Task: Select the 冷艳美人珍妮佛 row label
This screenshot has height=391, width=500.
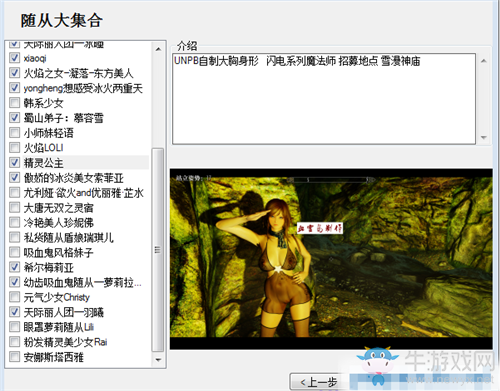Action: 58,223
